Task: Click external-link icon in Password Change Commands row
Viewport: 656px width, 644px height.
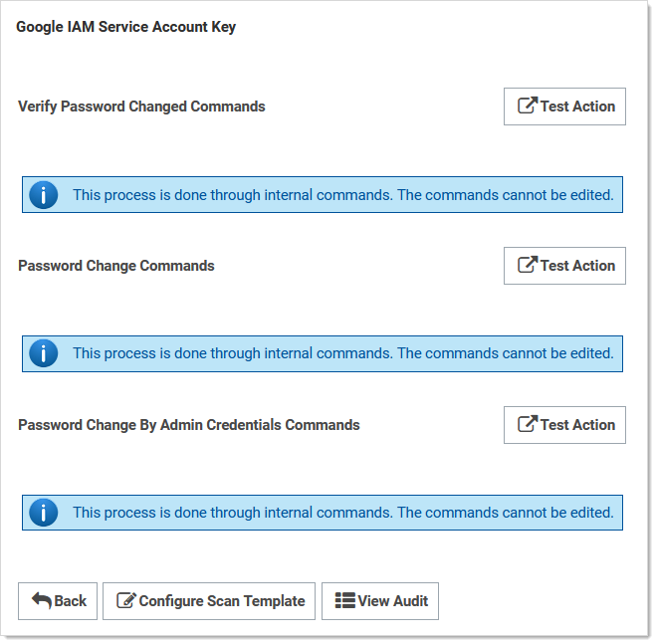Action: tap(528, 265)
